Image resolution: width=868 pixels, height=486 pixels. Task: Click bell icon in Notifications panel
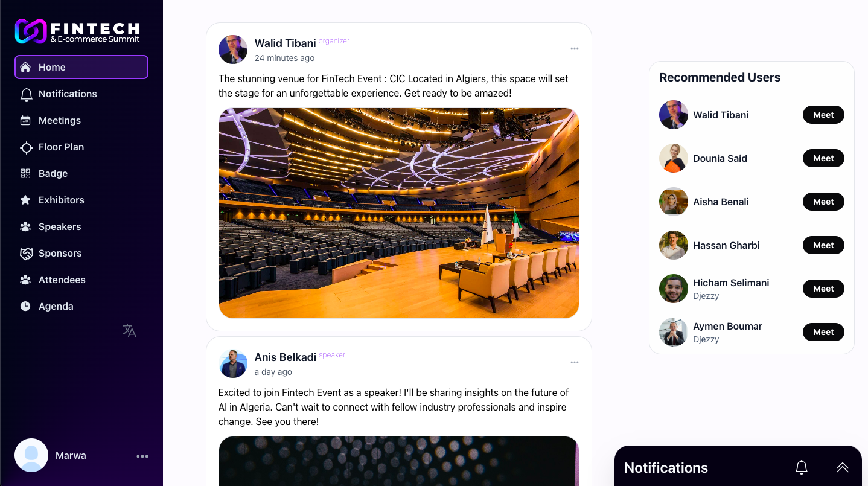[x=802, y=467]
